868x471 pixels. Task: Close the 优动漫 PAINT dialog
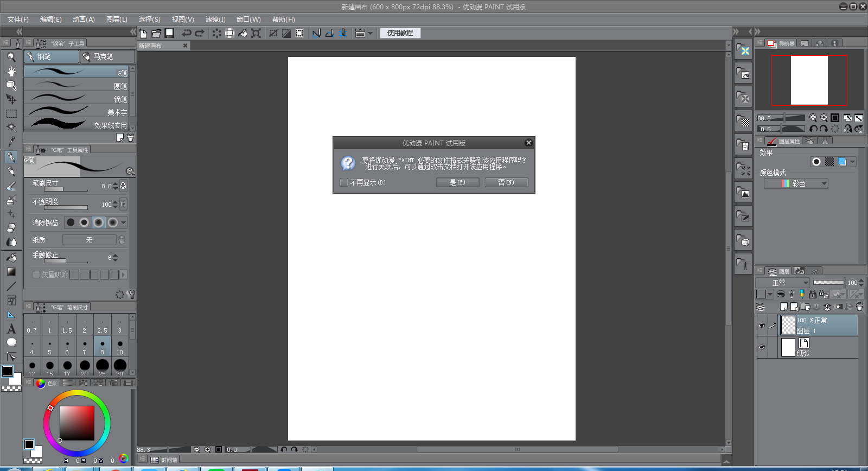pyautogui.click(x=528, y=143)
